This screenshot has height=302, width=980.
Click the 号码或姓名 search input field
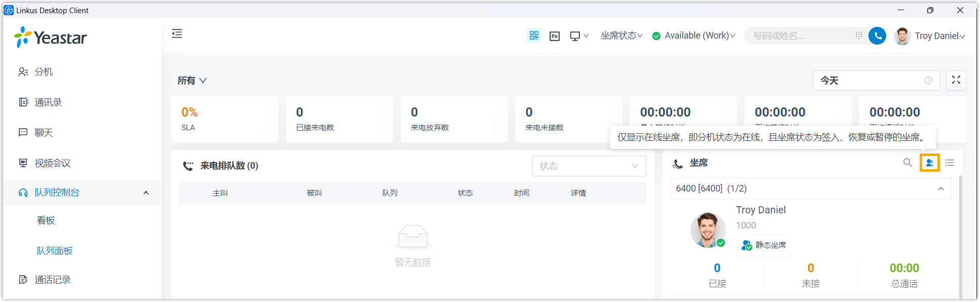click(799, 36)
